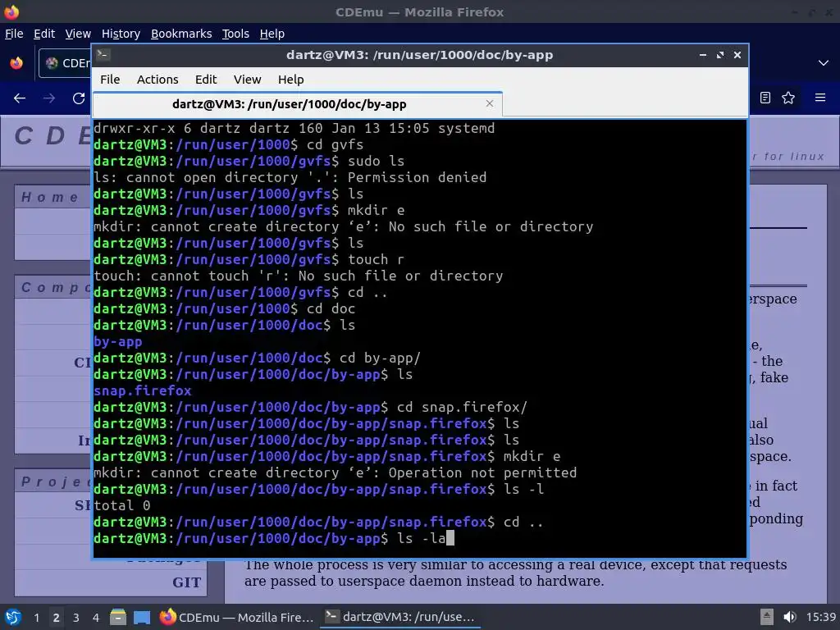
Task: Switch to dartz@VM3 terminal taskbar entry
Action: pos(399,617)
